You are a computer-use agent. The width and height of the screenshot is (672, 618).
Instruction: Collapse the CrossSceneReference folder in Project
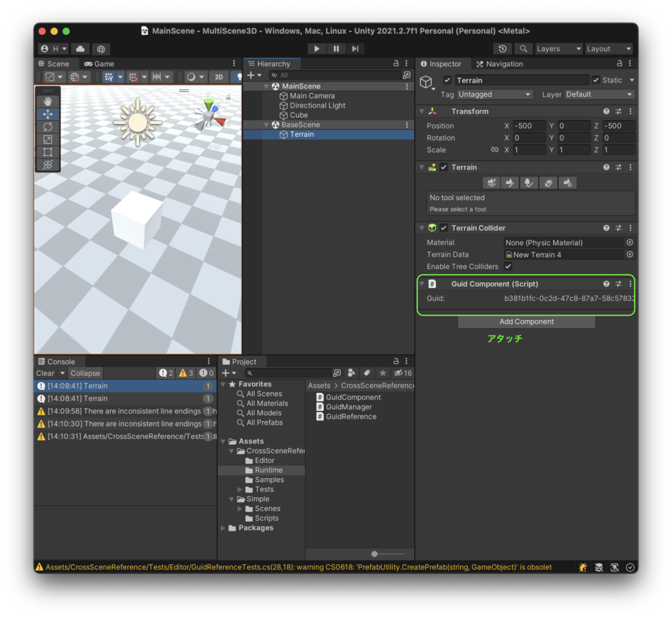(x=232, y=451)
